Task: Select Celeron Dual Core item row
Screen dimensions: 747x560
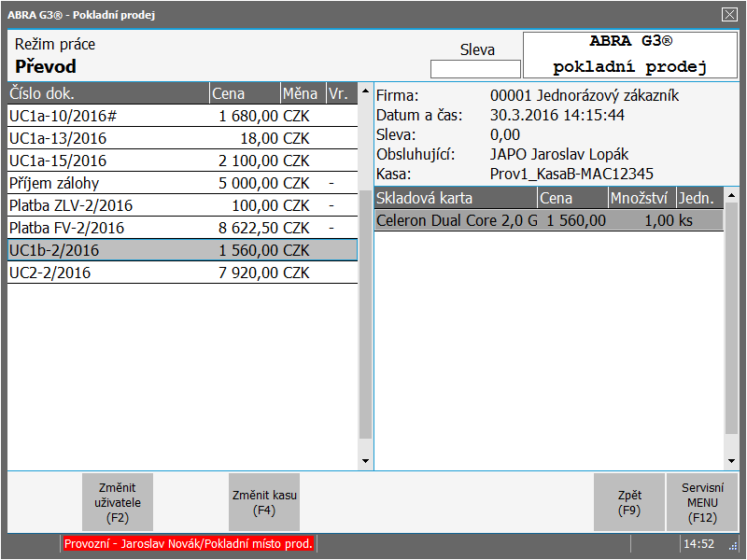Action: pyautogui.click(x=548, y=220)
